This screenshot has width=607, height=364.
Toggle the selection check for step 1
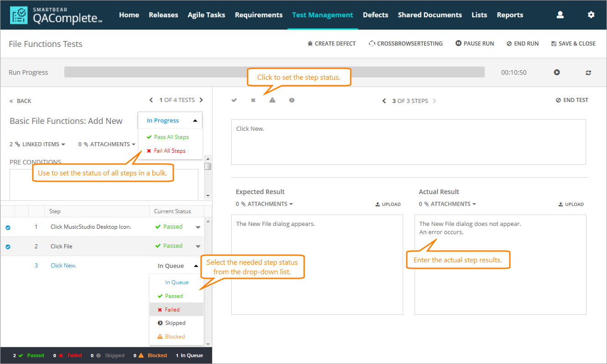[x=8, y=227]
